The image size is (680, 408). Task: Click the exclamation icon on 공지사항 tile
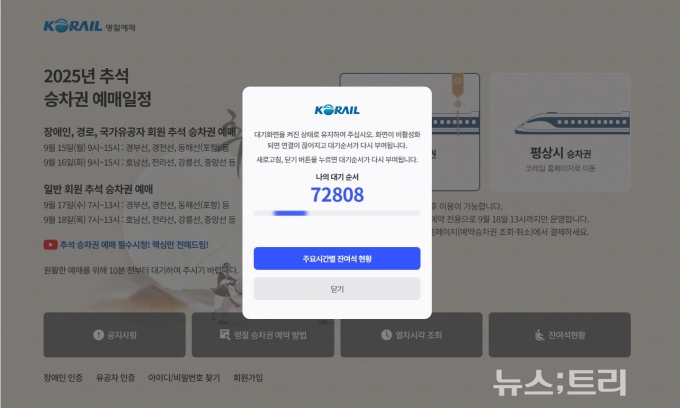coord(98,335)
